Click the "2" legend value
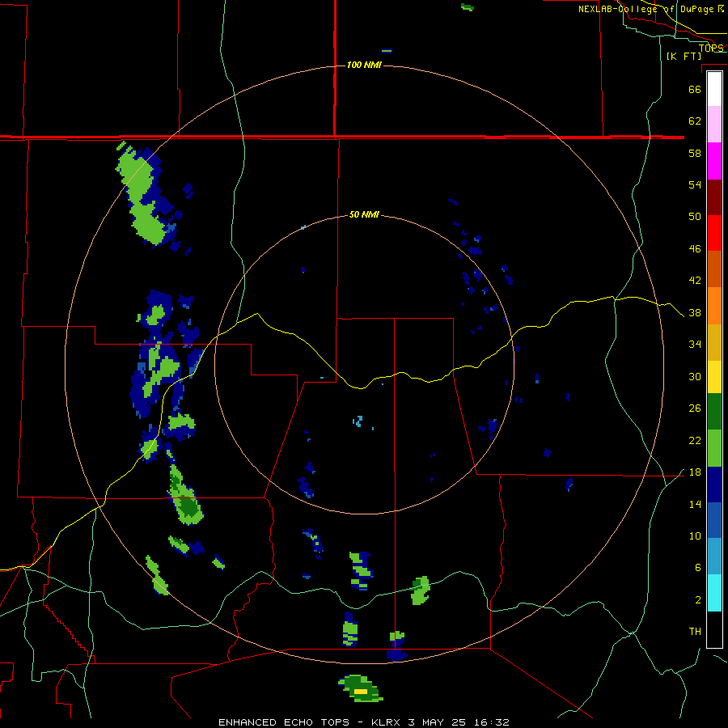 (698, 600)
